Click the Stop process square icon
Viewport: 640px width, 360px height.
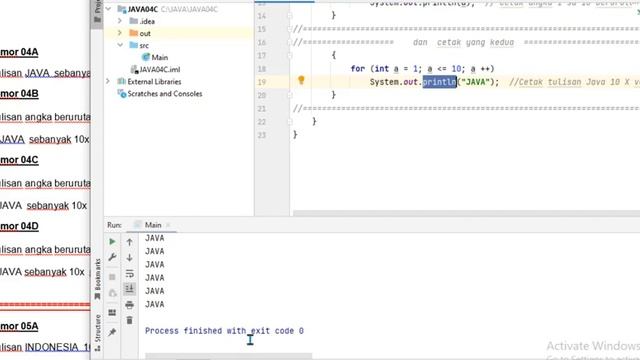(112, 277)
